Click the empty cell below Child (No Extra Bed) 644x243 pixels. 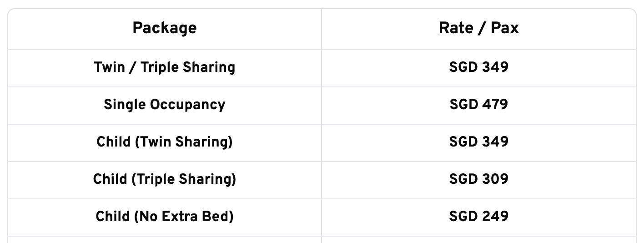[165, 239]
